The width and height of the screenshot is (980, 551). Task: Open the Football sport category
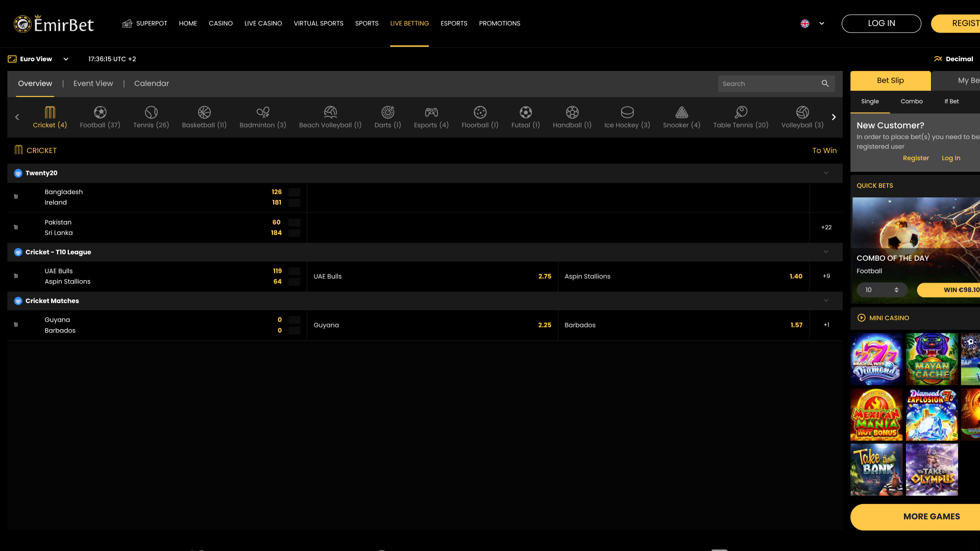100,117
